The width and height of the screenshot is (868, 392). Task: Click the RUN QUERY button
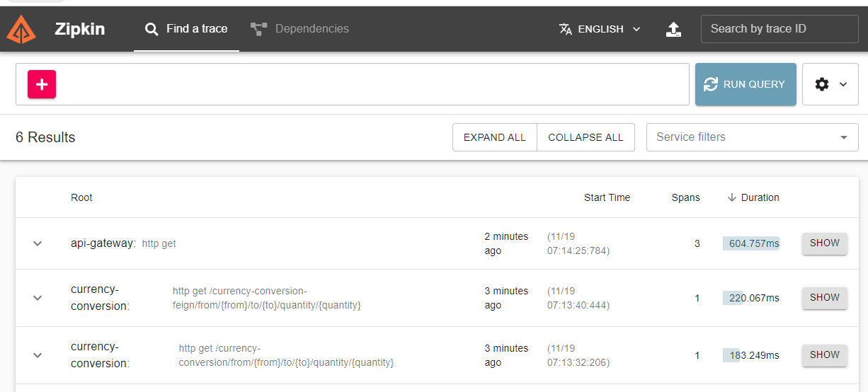[746, 84]
